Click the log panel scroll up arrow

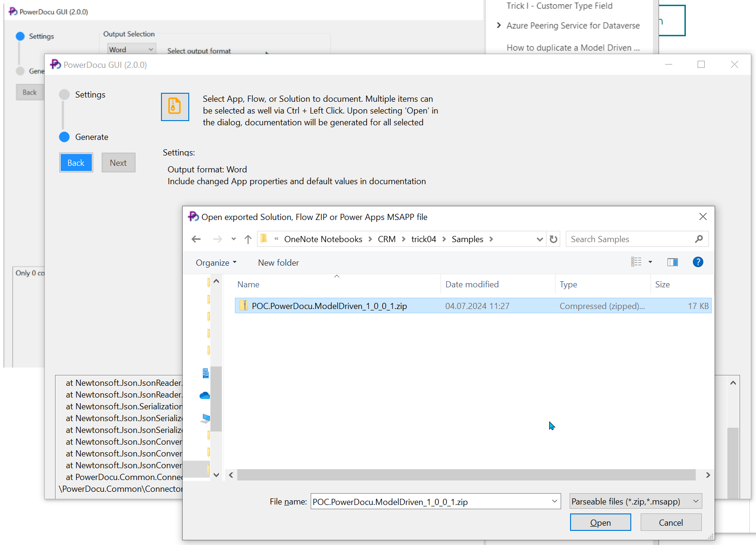coord(733,383)
